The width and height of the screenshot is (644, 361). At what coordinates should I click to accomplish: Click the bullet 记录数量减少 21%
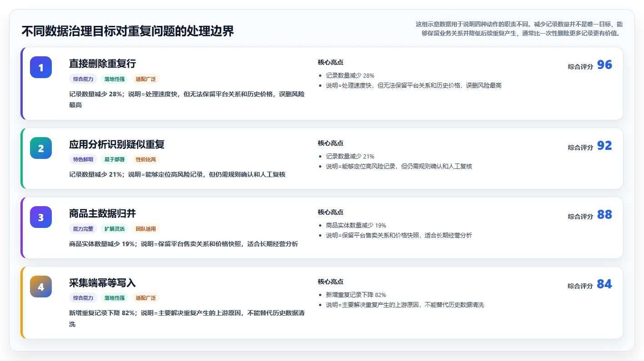(350, 156)
